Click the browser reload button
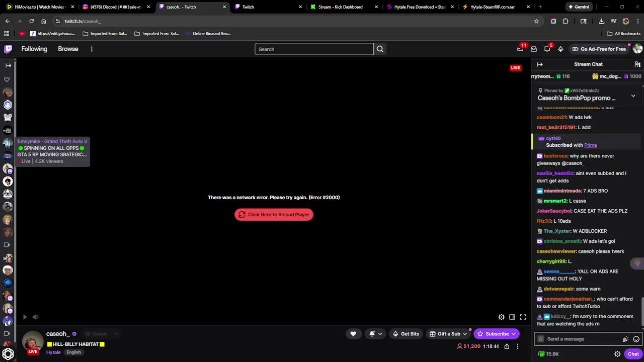 pyautogui.click(x=31, y=21)
